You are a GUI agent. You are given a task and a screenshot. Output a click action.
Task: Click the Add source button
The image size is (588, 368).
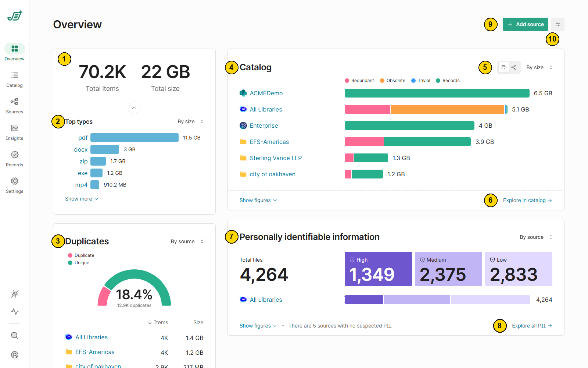tap(526, 24)
